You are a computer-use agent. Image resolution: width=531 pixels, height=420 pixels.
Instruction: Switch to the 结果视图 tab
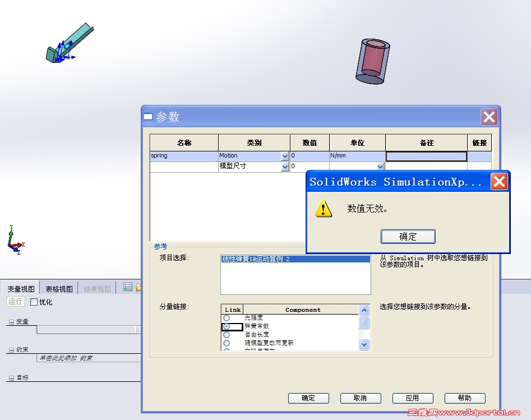(x=97, y=289)
